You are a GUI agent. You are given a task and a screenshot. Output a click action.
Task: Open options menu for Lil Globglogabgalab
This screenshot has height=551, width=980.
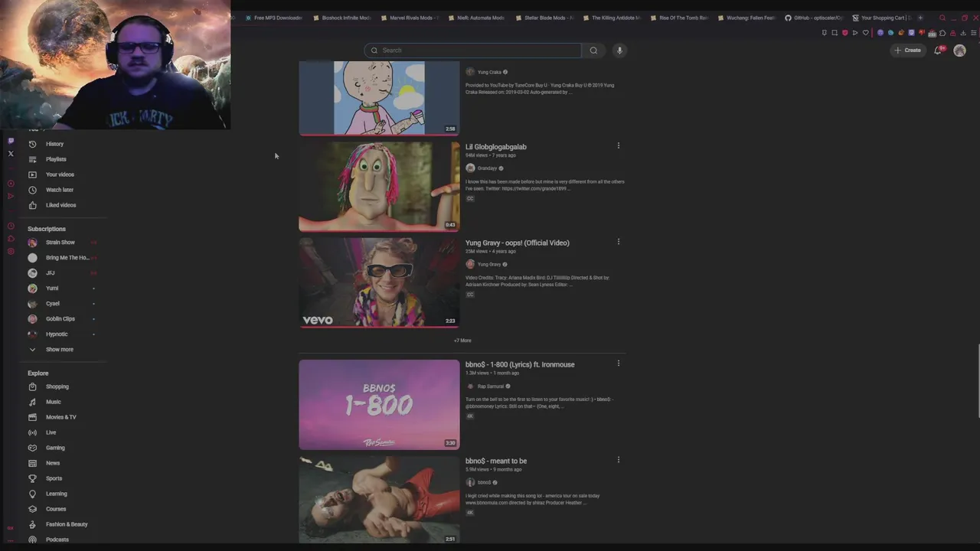tap(619, 145)
